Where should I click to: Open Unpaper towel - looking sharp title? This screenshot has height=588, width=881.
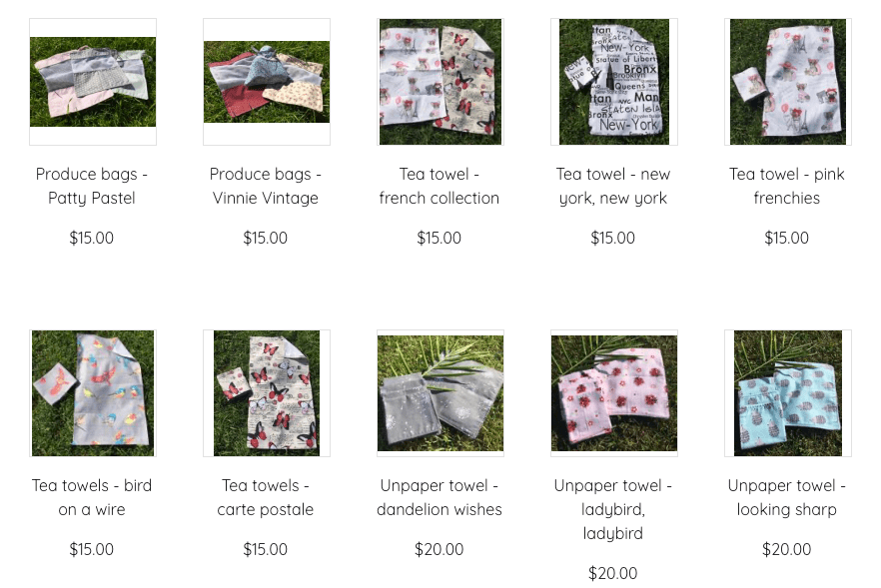tap(787, 497)
